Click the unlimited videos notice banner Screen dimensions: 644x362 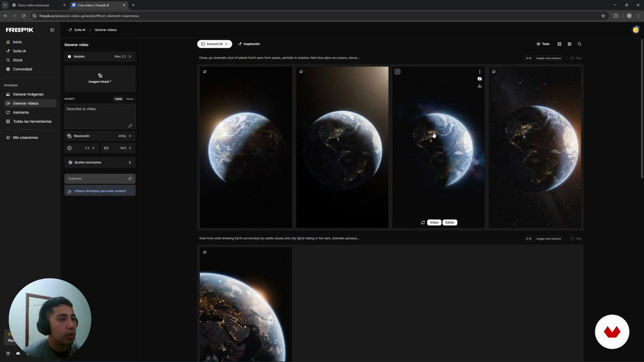click(x=100, y=191)
